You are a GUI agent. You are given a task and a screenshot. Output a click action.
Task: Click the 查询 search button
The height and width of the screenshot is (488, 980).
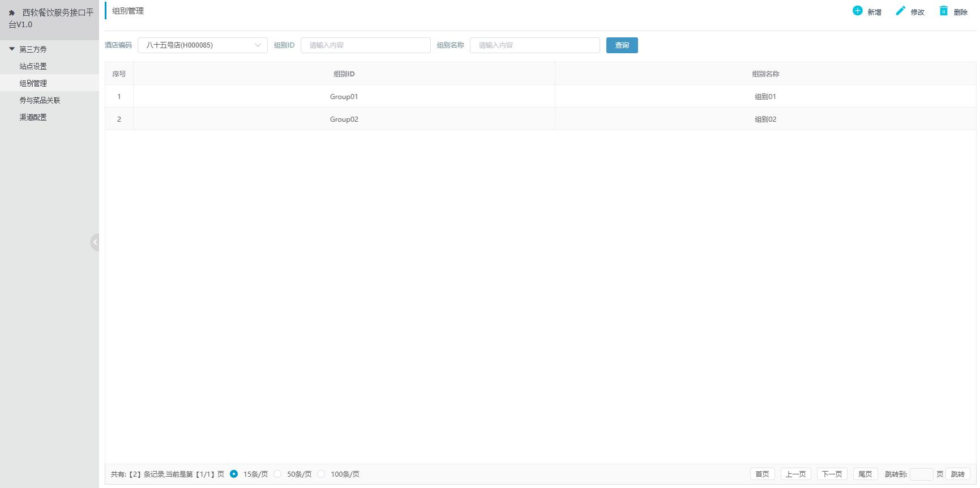[622, 45]
